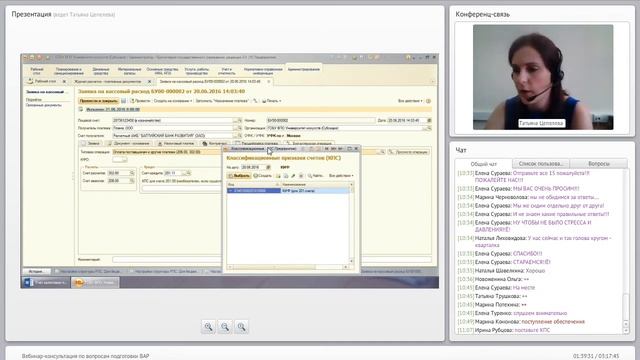The height and width of the screenshot is (360, 640).
Task: Click Провести и закрыть button
Action: coord(98,101)
